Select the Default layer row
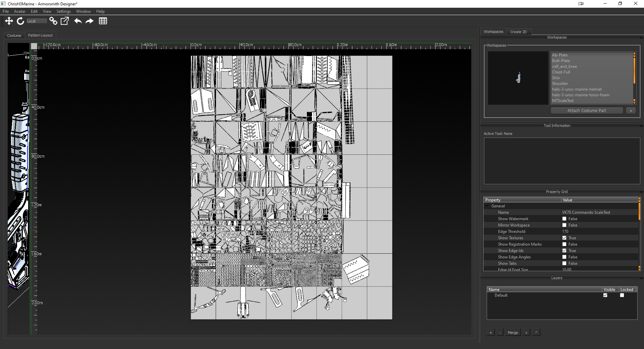 pyautogui.click(x=562, y=295)
